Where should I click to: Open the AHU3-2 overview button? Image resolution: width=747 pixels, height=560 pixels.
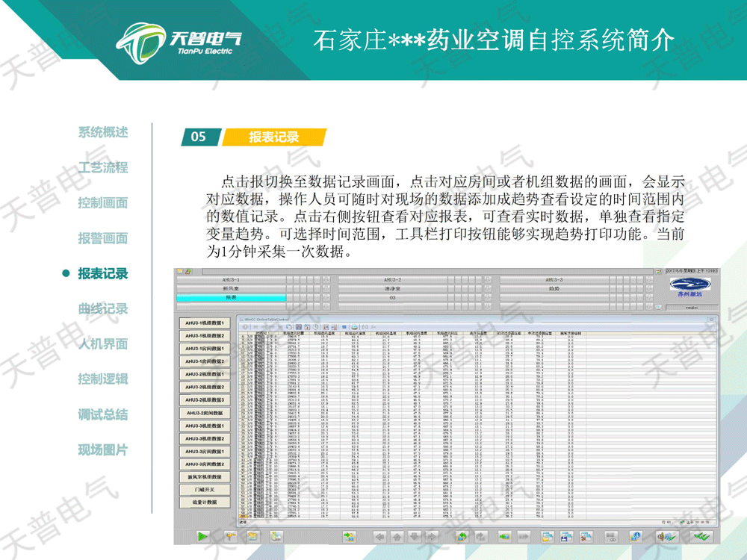pos(393,280)
